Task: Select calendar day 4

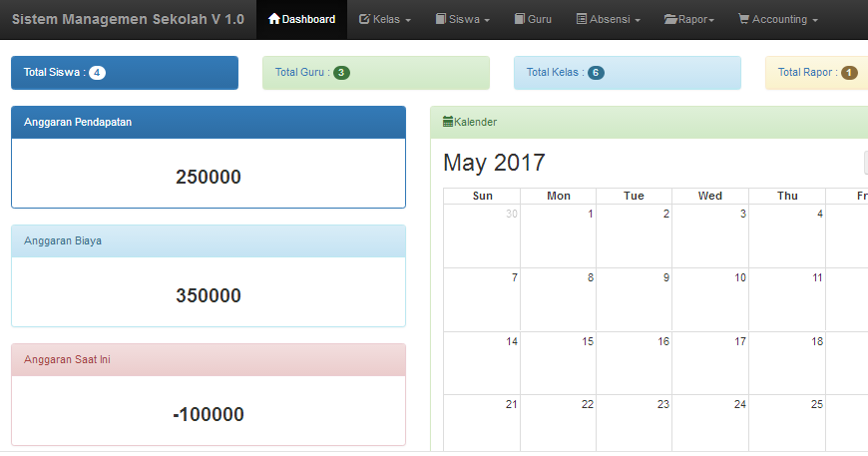Action: (x=820, y=214)
